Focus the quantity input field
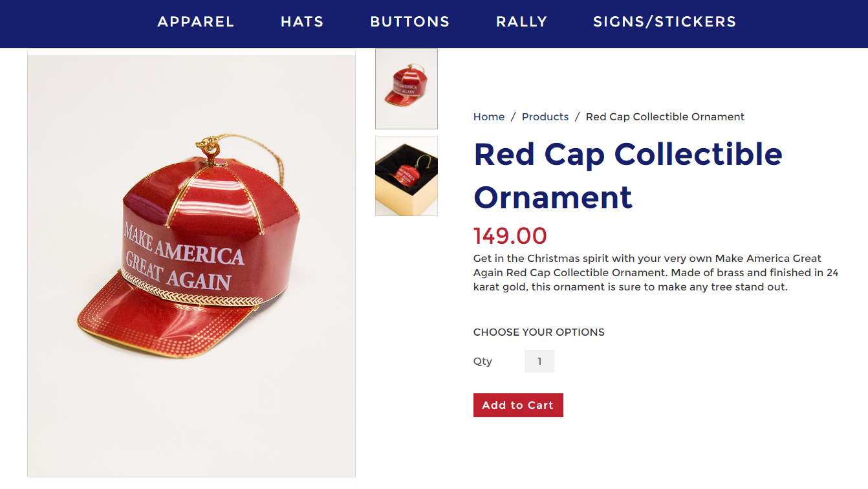The width and height of the screenshot is (868, 489). pos(539,362)
